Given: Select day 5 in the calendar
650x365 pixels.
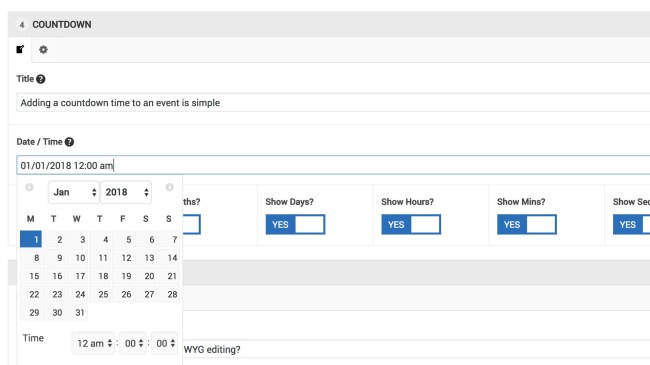Looking at the screenshot, I should (124, 239).
